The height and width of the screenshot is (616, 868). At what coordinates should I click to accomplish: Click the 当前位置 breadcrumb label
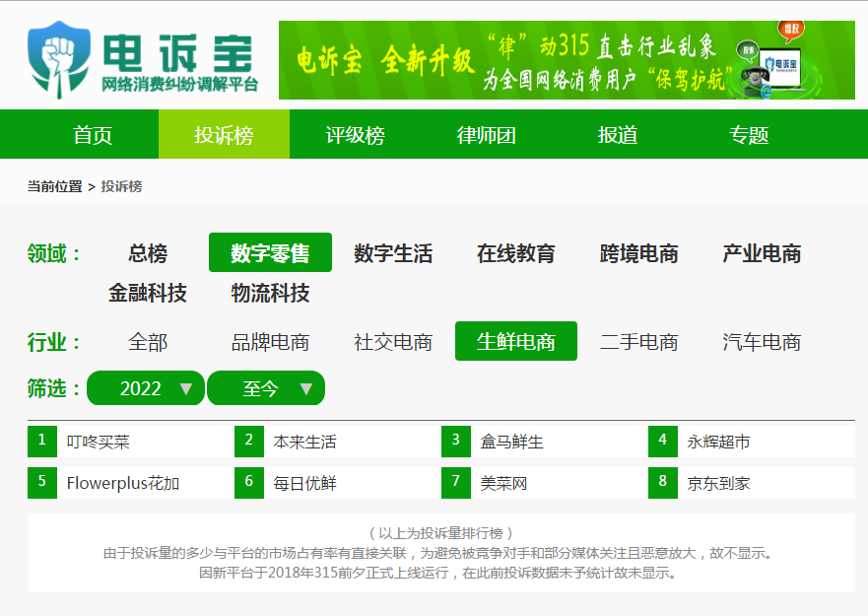click(x=55, y=186)
